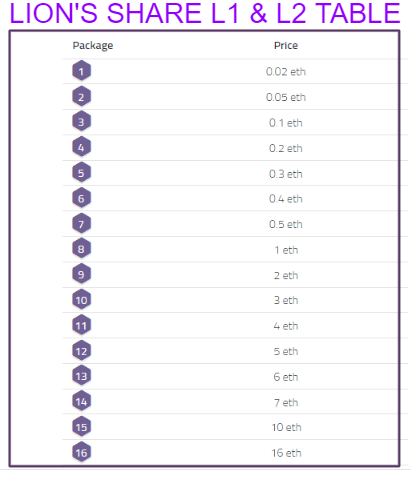Click the package 14 hexagon icon
Screen dimensions: 411x478
(x=81, y=401)
